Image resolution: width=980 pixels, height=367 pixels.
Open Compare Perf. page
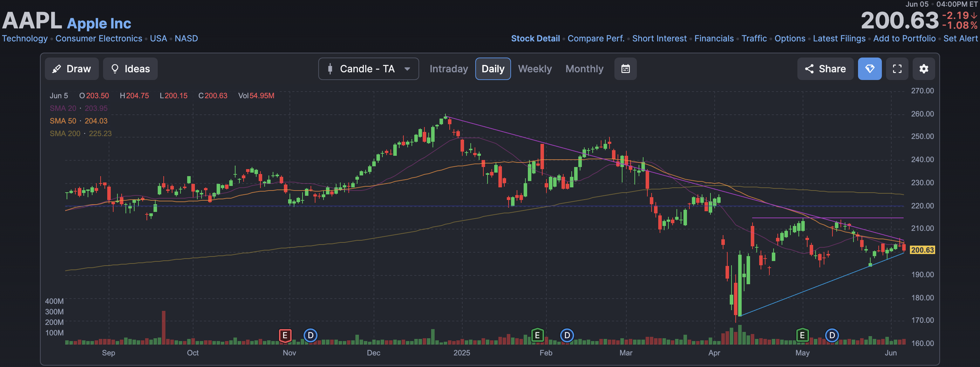tap(596, 39)
